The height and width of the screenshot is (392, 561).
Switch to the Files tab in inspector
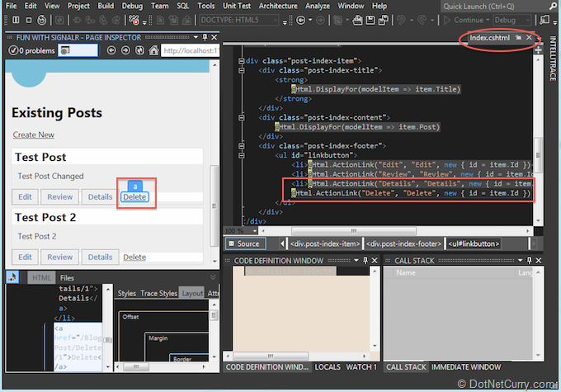67,278
